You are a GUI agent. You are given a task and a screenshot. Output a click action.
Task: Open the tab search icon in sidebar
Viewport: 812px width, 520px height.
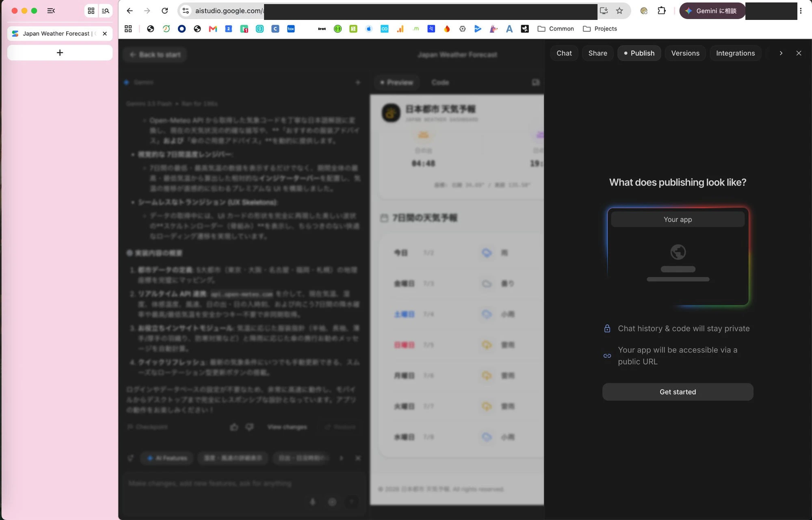tap(106, 11)
